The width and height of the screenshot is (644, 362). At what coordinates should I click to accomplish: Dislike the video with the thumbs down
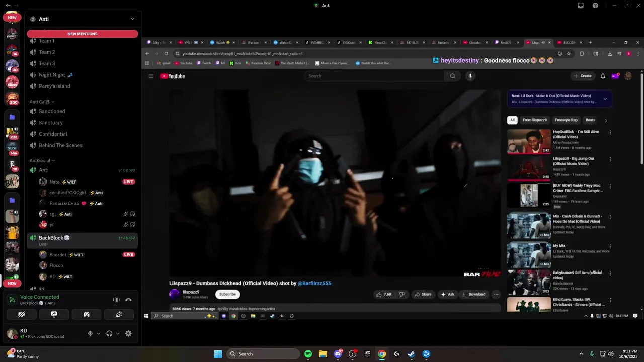(401, 294)
